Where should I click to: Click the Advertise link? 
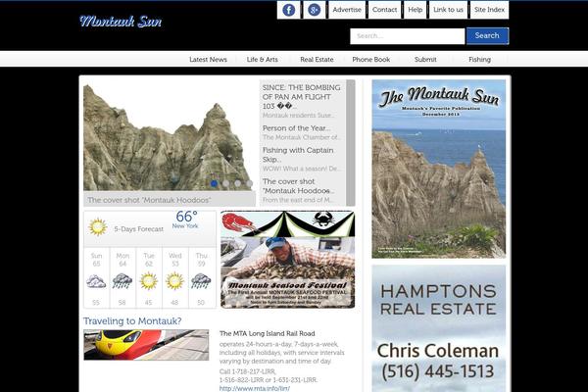coord(347,10)
